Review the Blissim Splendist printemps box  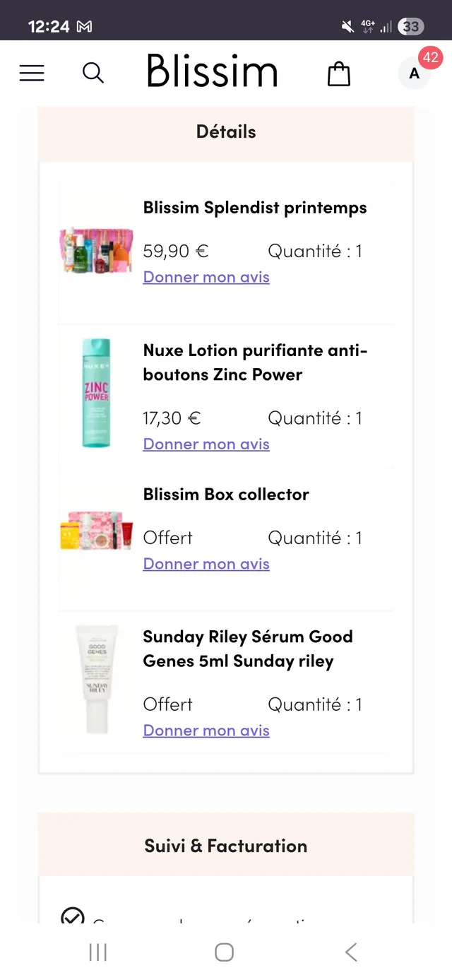click(x=206, y=277)
